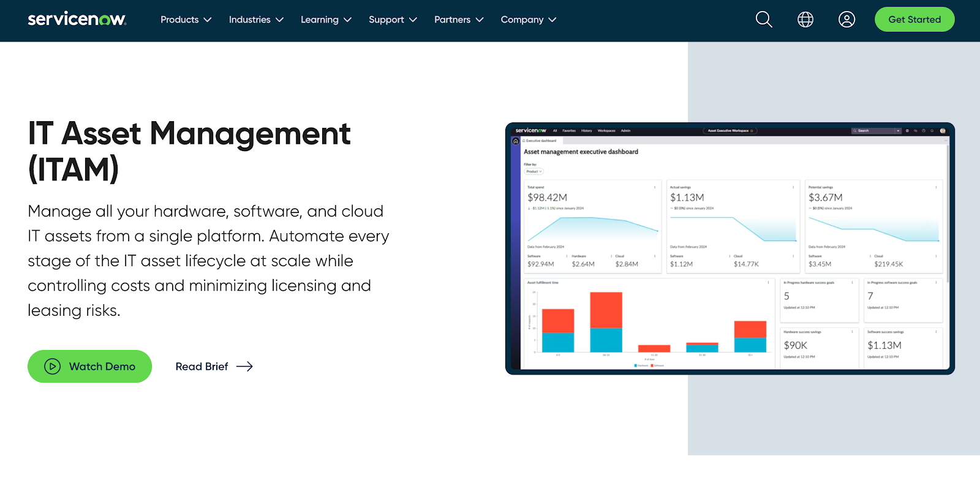The image size is (980, 500).
Task: Click the Get Started button
Action: coord(914,20)
